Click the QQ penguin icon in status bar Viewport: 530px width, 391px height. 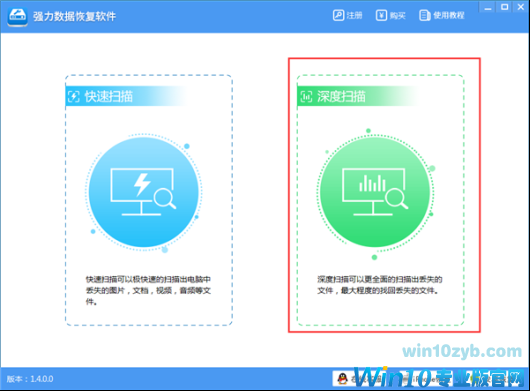tap(342, 378)
